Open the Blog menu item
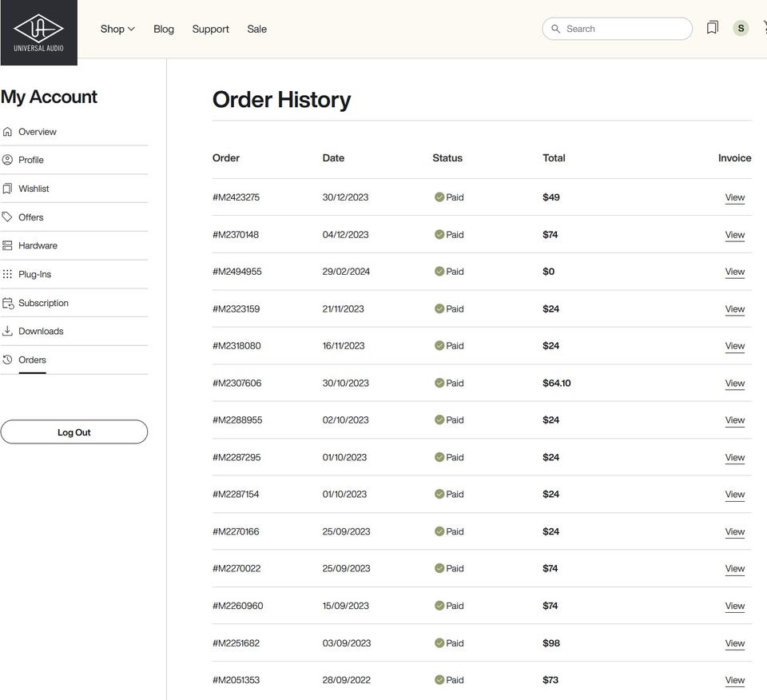 tap(164, 29)
